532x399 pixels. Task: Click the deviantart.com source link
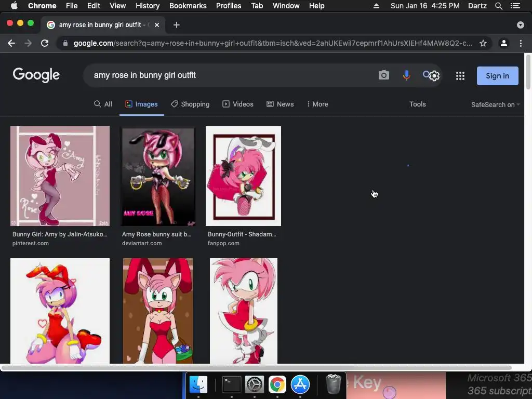(x=142, y=243)
